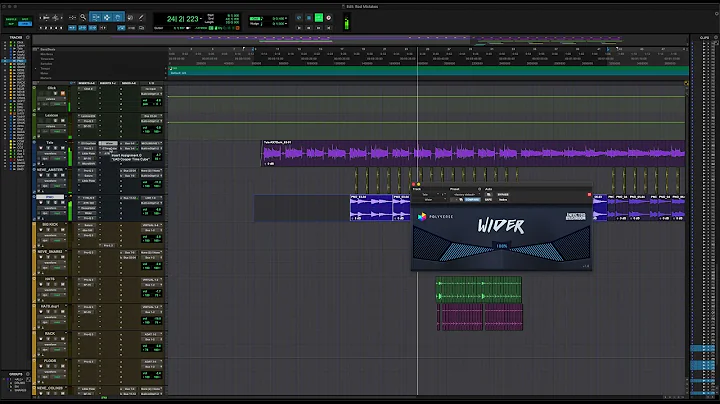Click the playhead on the timeline ruler
The height and width of the screenshot is (404, 720).
pos(417,49)
